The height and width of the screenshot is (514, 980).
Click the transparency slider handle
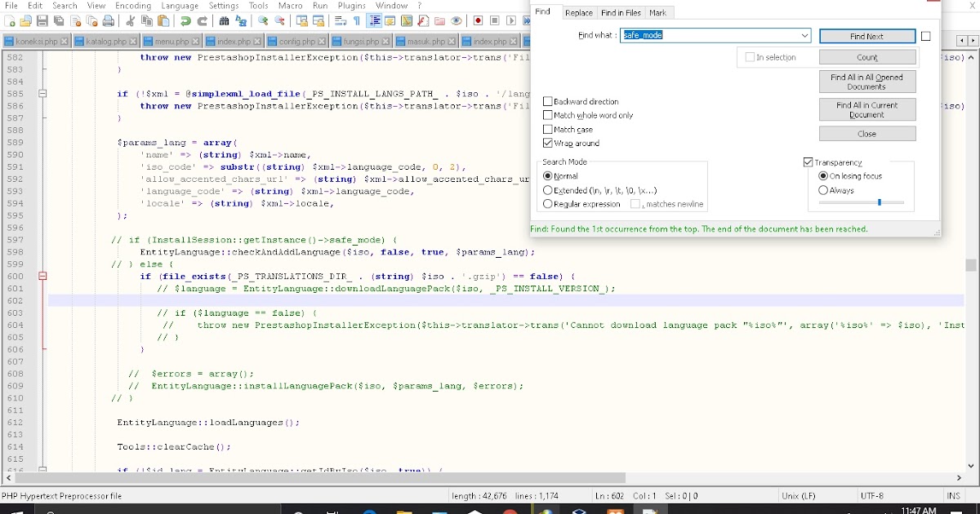[x=879, y=202]
